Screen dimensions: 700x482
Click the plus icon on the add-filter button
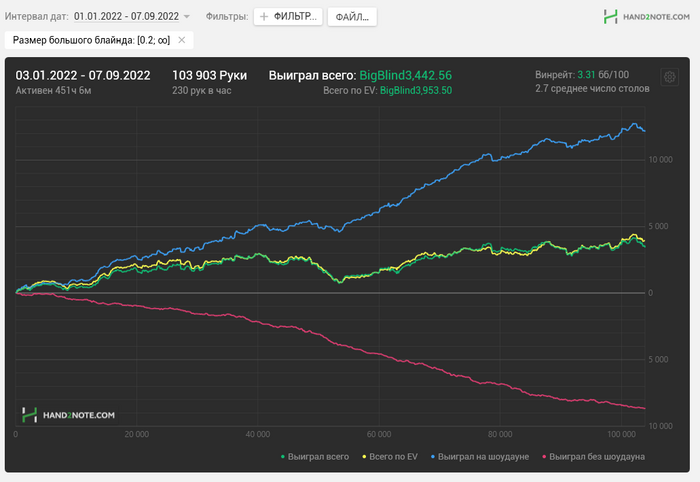point(264,17)
